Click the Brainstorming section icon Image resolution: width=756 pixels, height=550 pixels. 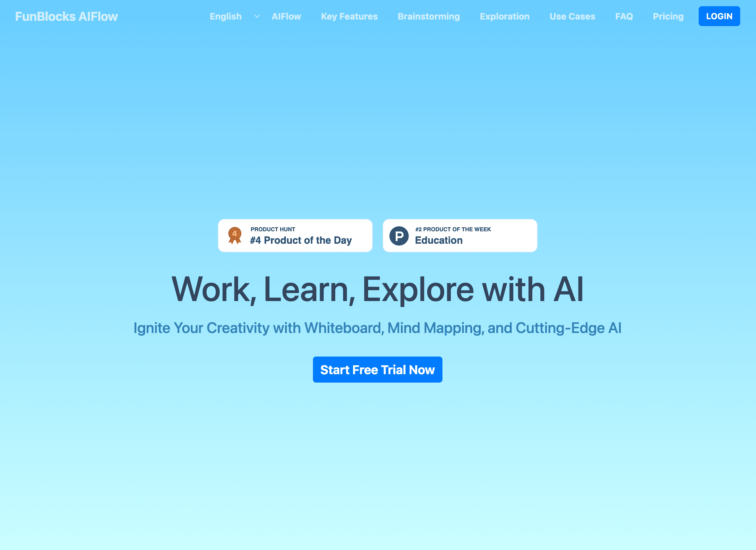[429, 16]
